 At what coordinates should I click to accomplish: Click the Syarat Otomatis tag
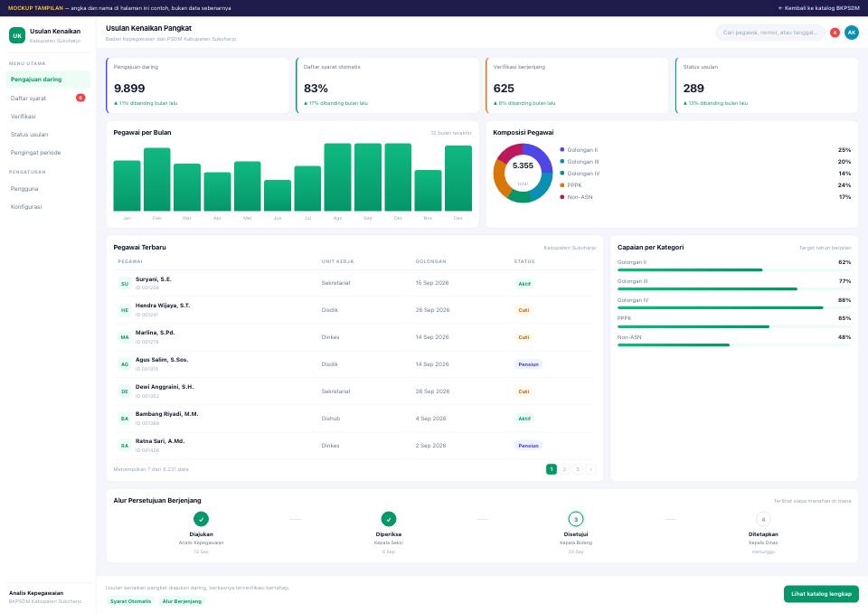point(130,601)
